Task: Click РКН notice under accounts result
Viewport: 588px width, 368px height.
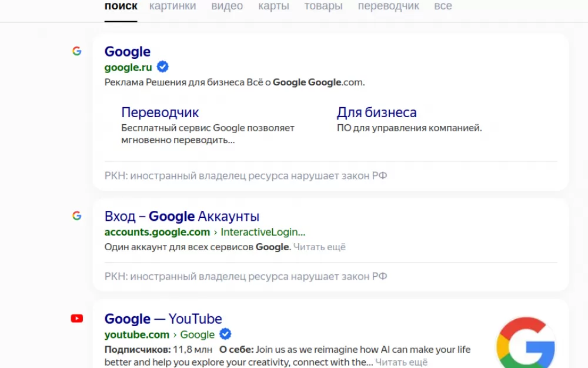Action: pos(246,276)
